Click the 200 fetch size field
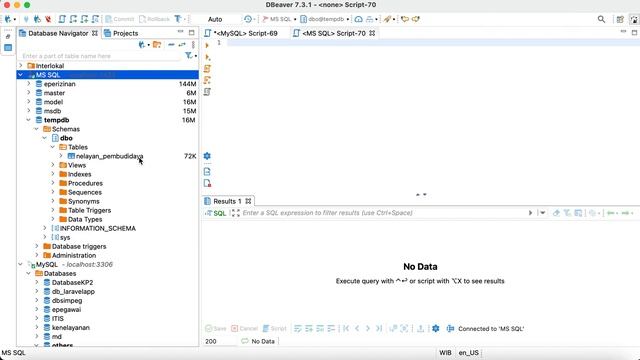 [x=219, y=341]
